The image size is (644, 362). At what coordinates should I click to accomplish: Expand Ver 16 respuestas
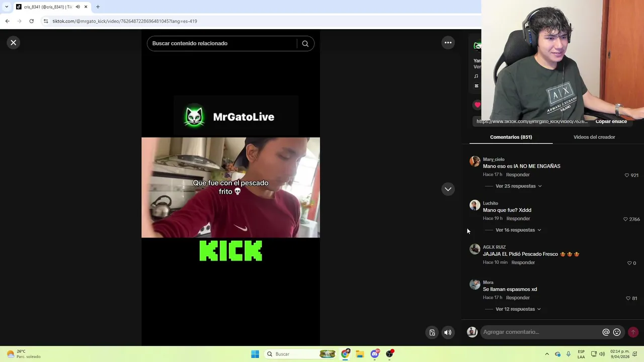tap(518, 230)
